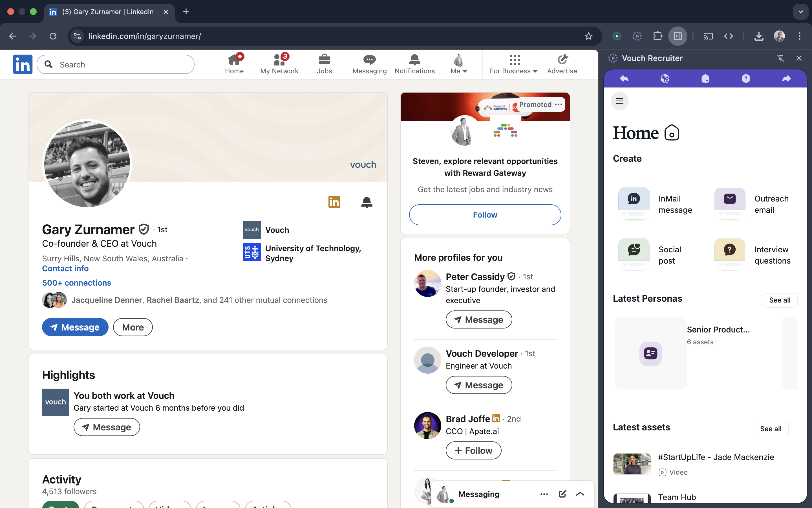Open the Notifications bell in navbar

(414, 64)
